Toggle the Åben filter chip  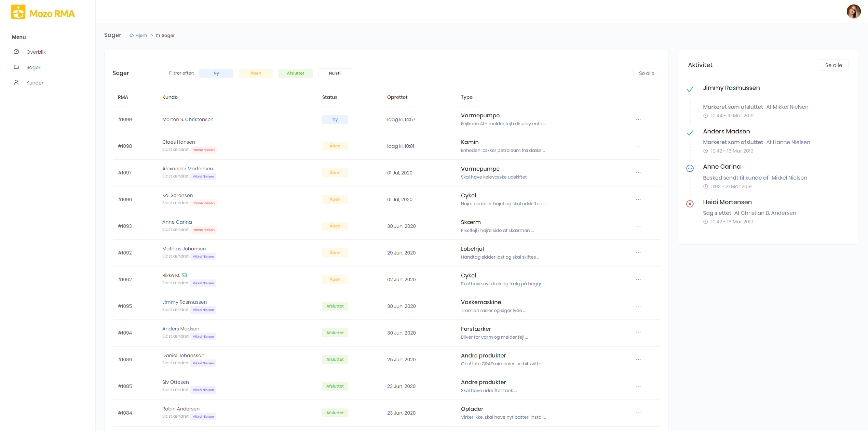256,73
